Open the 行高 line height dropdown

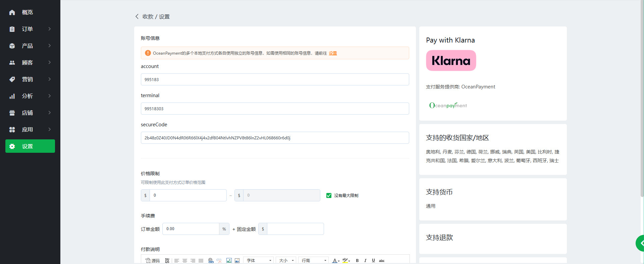coord(313,260)
